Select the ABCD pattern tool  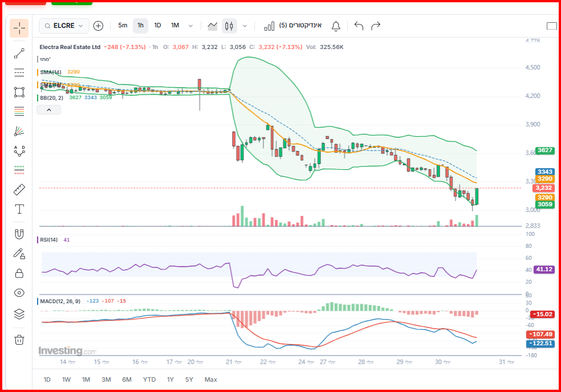coord(19,150)
